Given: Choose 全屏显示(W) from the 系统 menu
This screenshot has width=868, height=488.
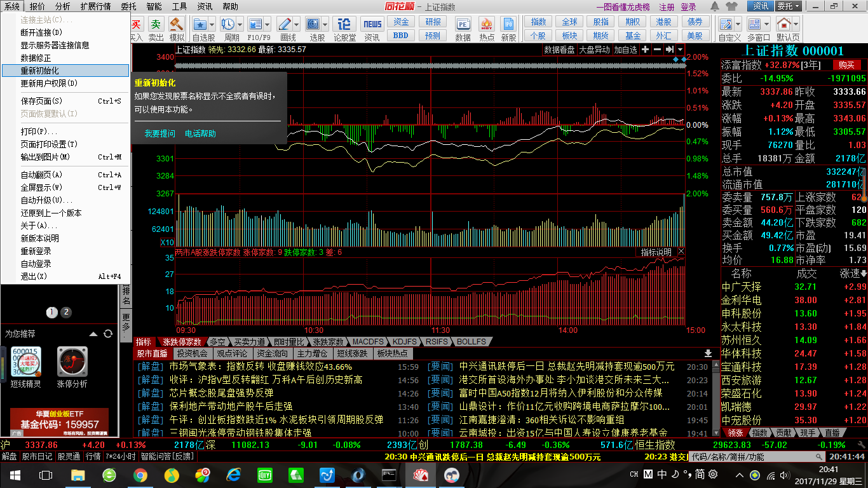Looking at the screenshot, I should [65, 187].
